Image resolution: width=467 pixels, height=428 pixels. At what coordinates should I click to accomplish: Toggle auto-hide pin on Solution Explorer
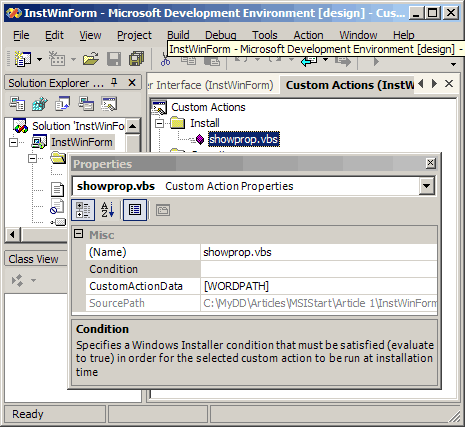114,82
